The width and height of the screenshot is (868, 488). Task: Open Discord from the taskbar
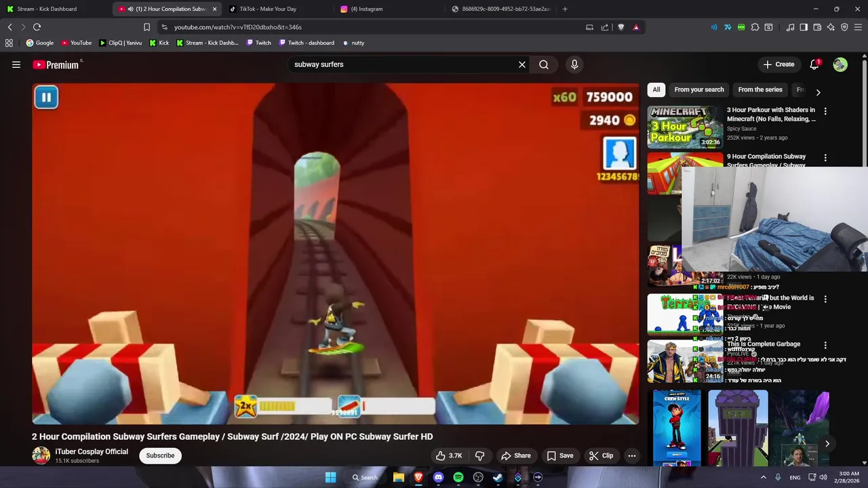coord(438,477)
